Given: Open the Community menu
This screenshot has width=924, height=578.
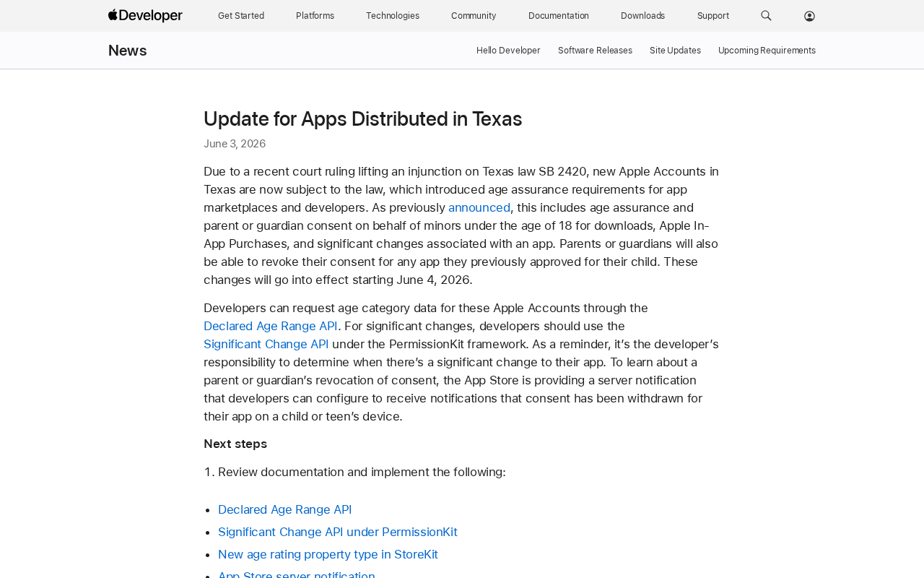Looking at the screenshot, I should [474, 16].
